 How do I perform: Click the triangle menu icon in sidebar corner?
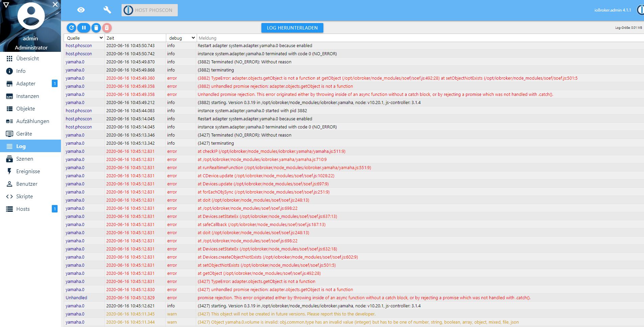[6, 4]
